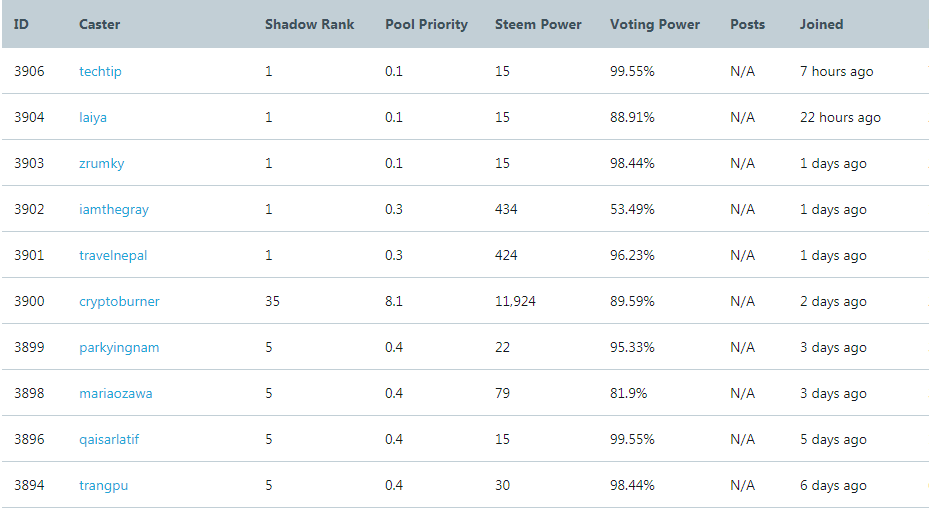Select the Steem Power value 11,924
Screen dimensions: 929x508
point(515,302)
